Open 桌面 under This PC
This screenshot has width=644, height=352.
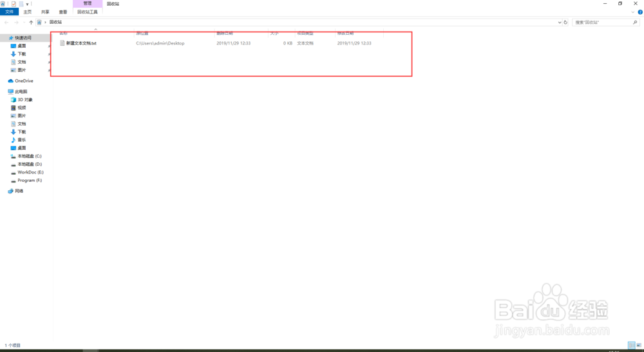pos(22,148)
